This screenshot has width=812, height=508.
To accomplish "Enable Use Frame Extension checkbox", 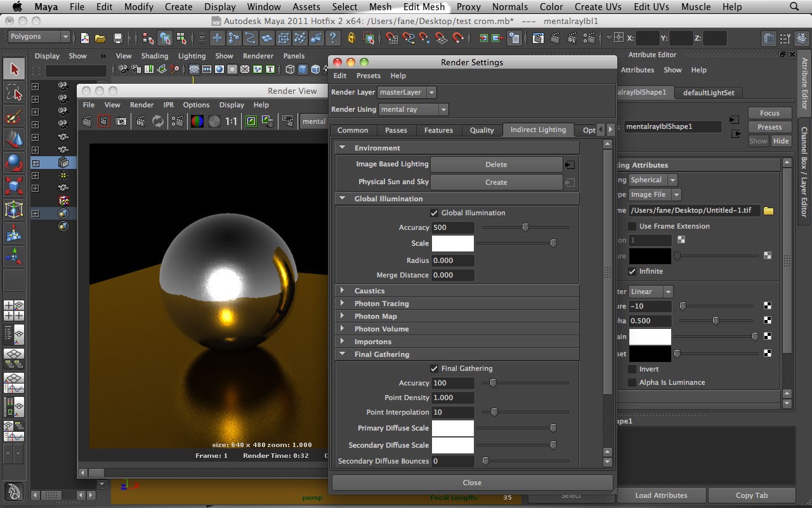I will (632, 226).
